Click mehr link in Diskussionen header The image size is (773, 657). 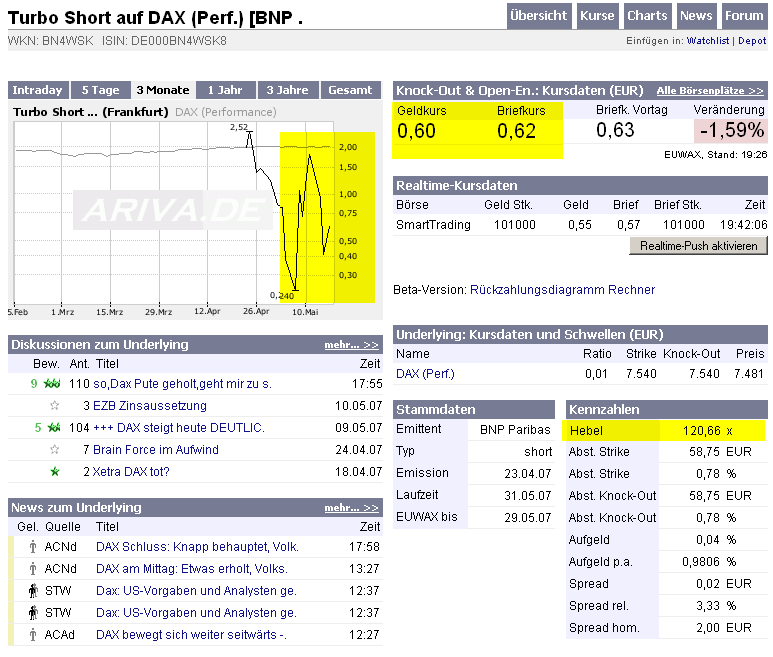351,345
